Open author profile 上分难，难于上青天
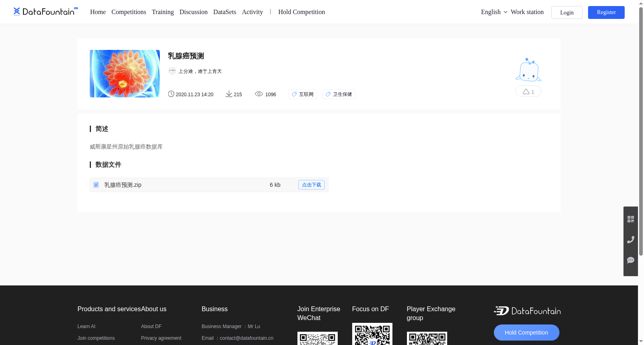This screenshot has height=345, width=644. coord(200,71)
